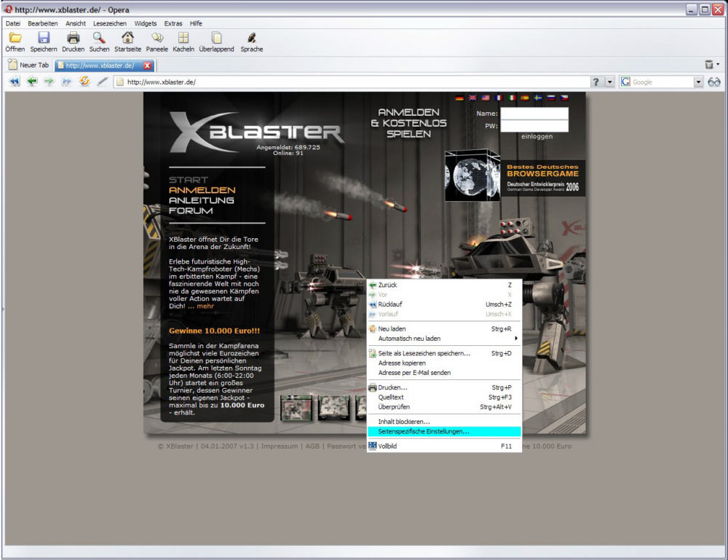Click the Neuer Tab button
This screenshot has height=560, width=728.
coord(29,65)
